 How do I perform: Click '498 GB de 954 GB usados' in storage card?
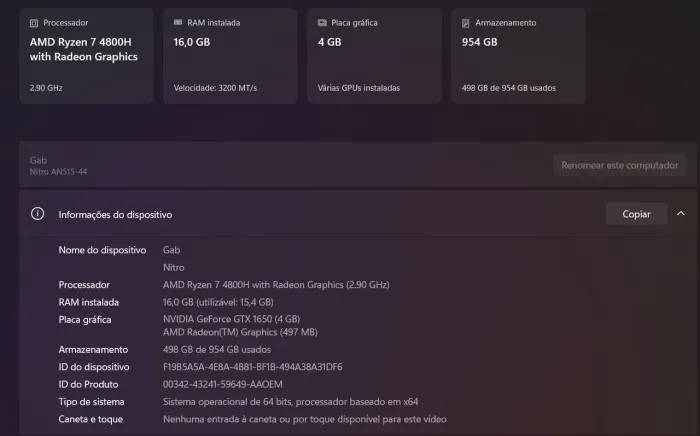[x=508, y=88]
